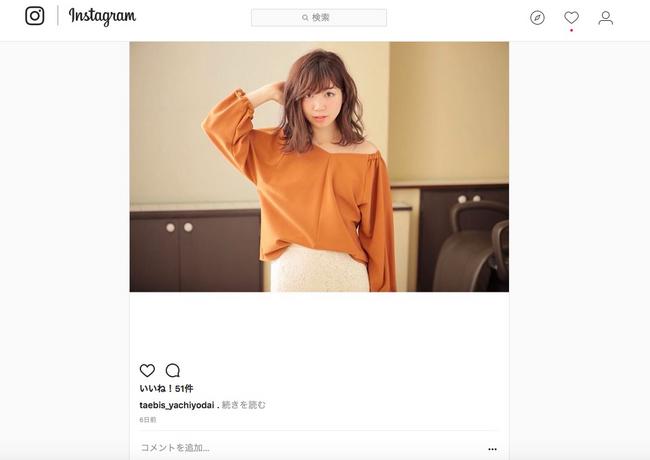Open the profile person icon
The width and height of the screenshot is (650, 460).
tap(605, 18)
